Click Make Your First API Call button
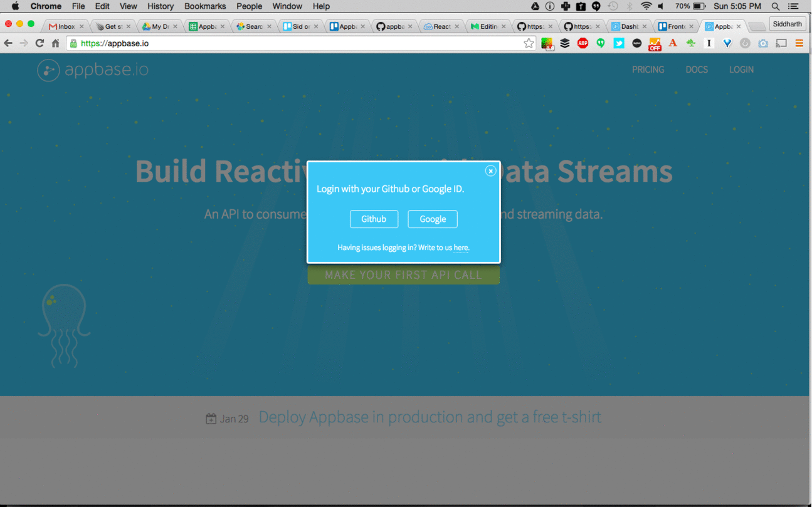Viewport: 812px width, 507px height. point(403,274)
